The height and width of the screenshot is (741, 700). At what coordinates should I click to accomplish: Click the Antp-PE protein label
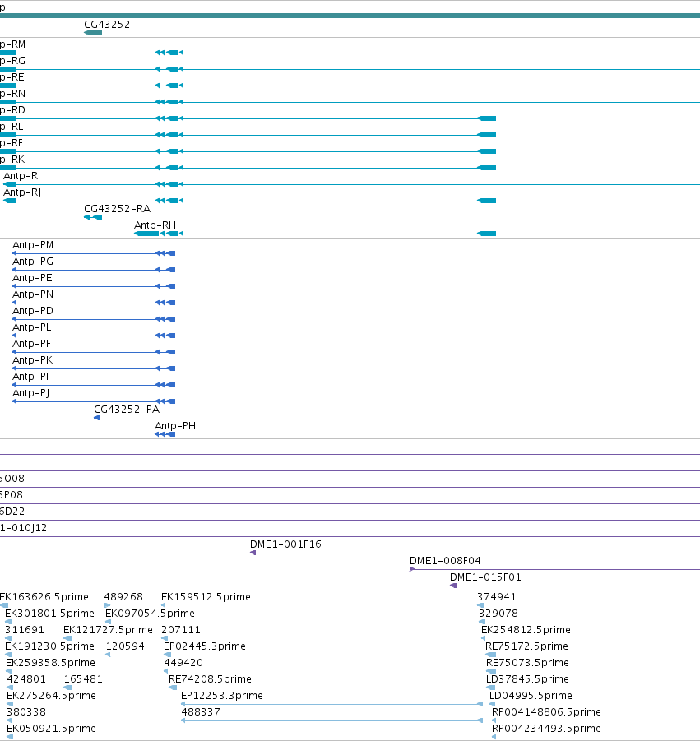[x=32, y=278]
